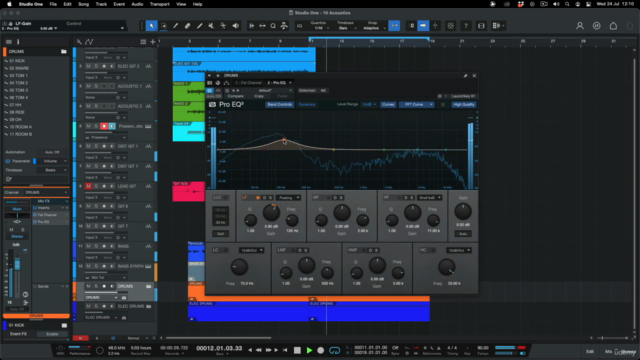Open the Start page home icon
This screenshot has height=360, width=640.
click(x=613, y=26)
